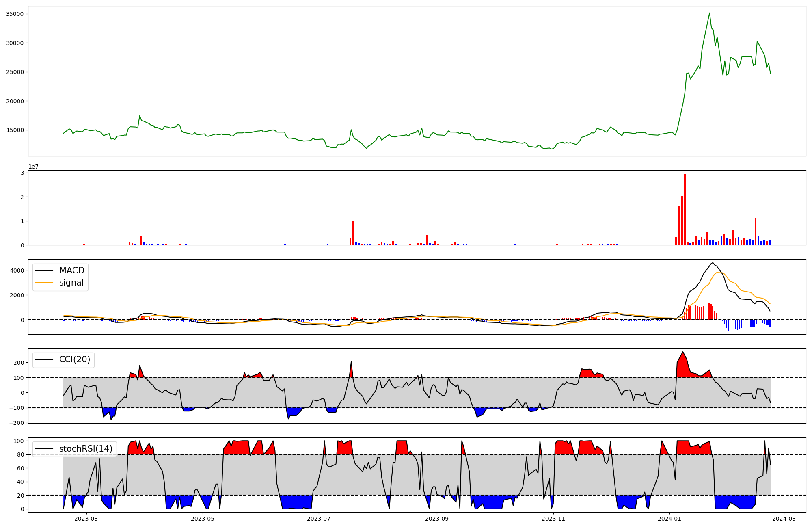
Task: Click the 2024-03 x-axis date label
Action: [784, 519]
